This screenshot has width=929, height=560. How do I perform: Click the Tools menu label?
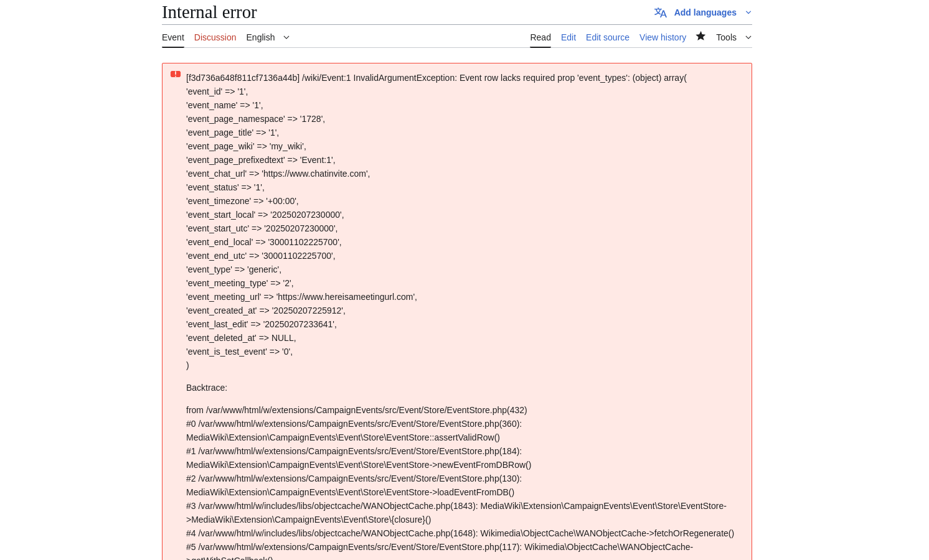point(726,37)
